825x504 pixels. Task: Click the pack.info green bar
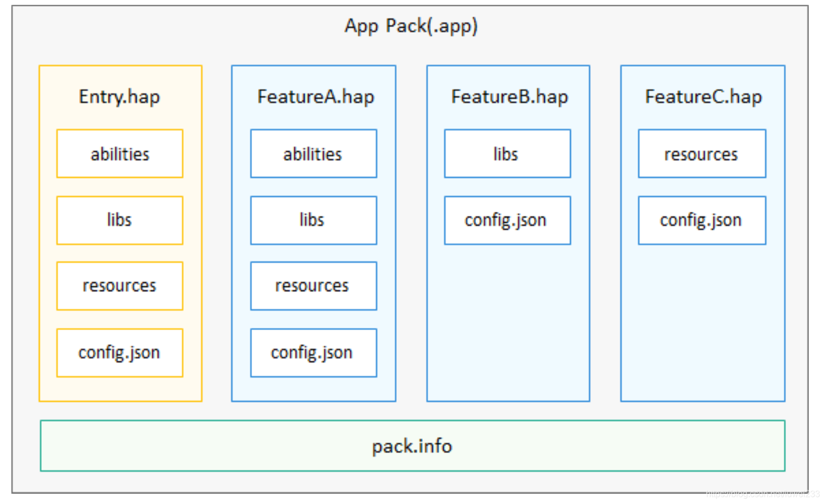point(412,445)
